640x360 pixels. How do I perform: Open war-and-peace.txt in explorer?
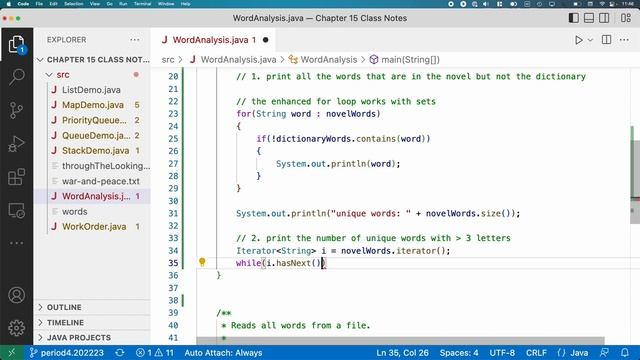pyautogui.click(x=93, y=181)
